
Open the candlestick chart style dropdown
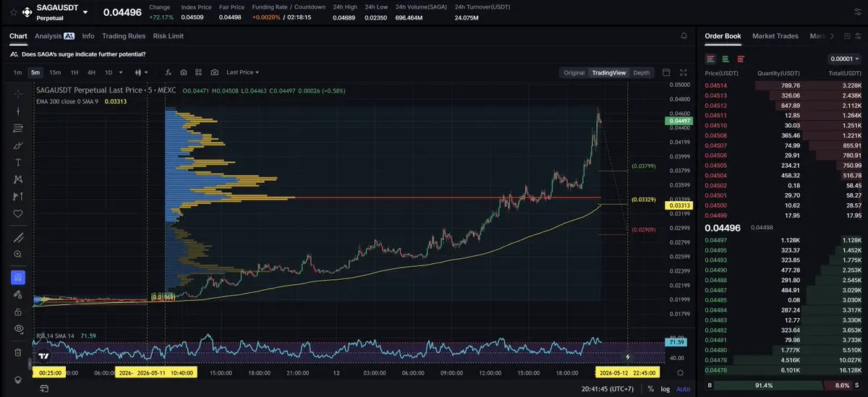coord(142,72)
